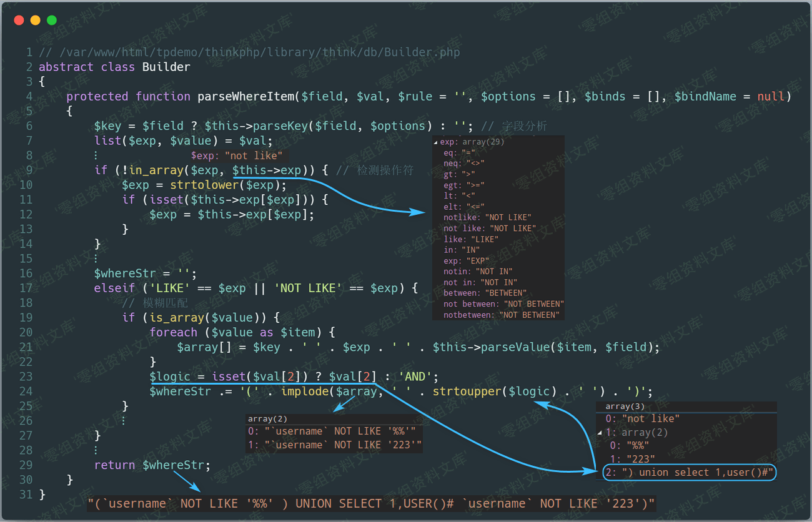Click the Builder class name on line 2
The image size is (812, 522).
[x=166, y=67]
